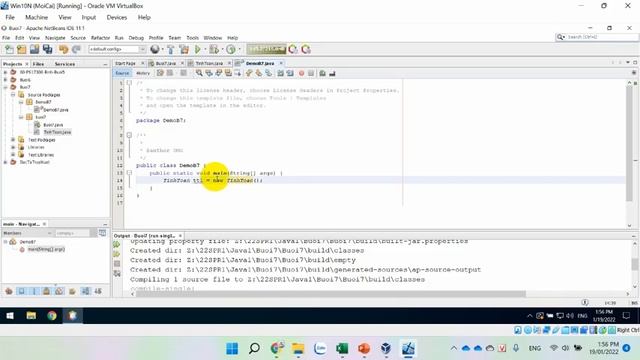This screenshot has width=640, height=360.
Task: Toggle Show Inherited Members filter in Navigator
Action: coord(9,291)
